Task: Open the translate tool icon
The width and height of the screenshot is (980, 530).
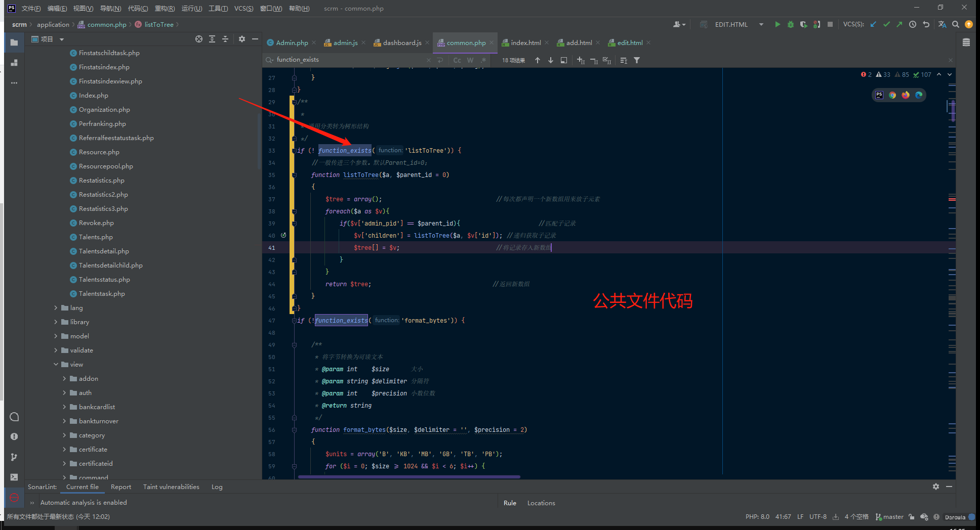Action: (942, 24)
